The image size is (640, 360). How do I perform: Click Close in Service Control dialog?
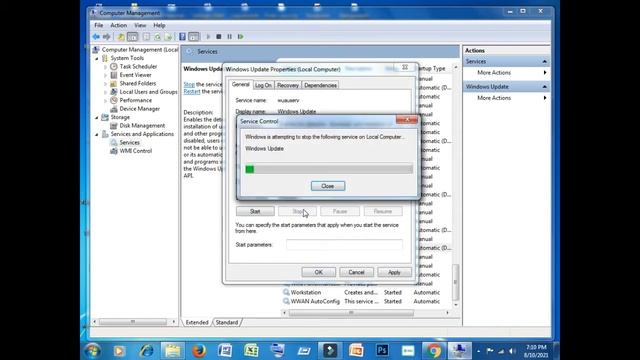(x=328, y=186)
